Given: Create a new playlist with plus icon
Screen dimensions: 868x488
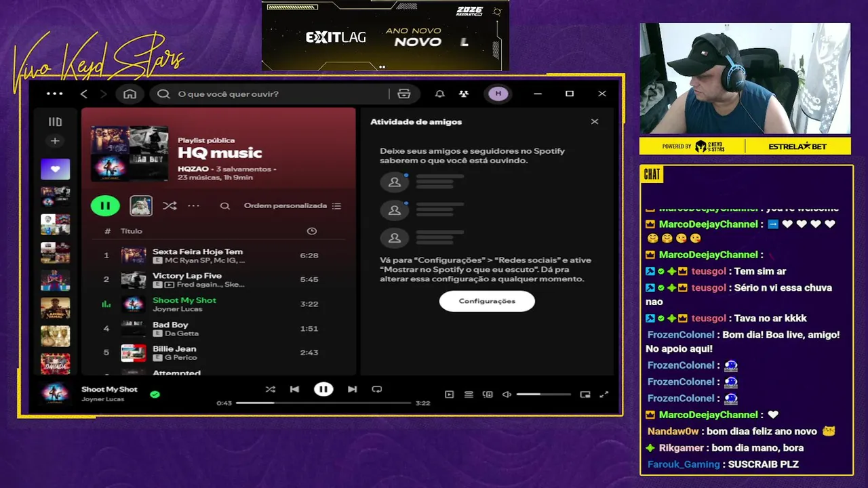Looking at the screenshot, I should (x=55, y=141).
